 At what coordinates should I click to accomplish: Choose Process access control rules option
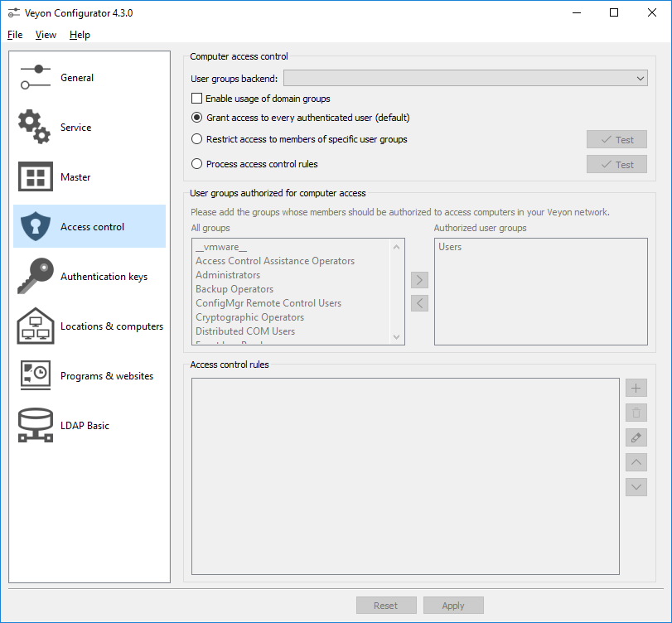(196, 164)
